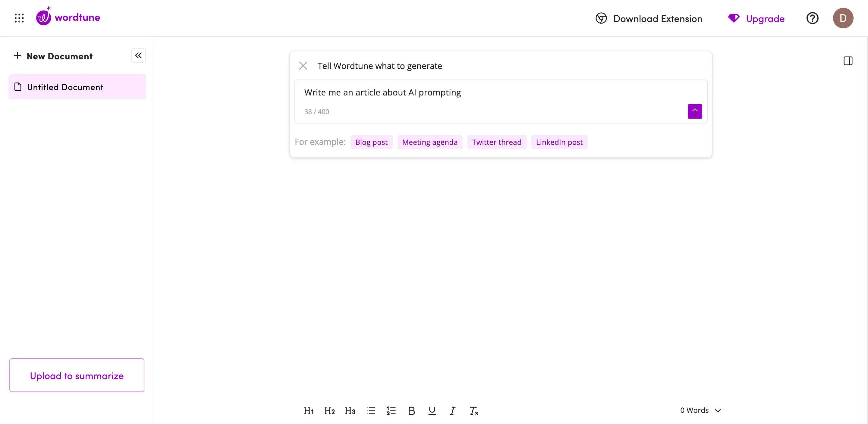Clear text formatting

(474, 410)
